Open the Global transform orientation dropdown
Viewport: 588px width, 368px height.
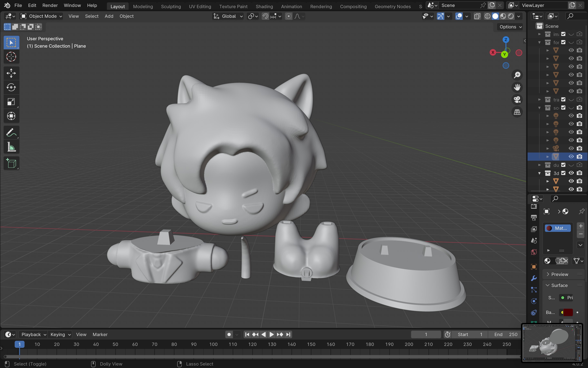pos(228,16)
